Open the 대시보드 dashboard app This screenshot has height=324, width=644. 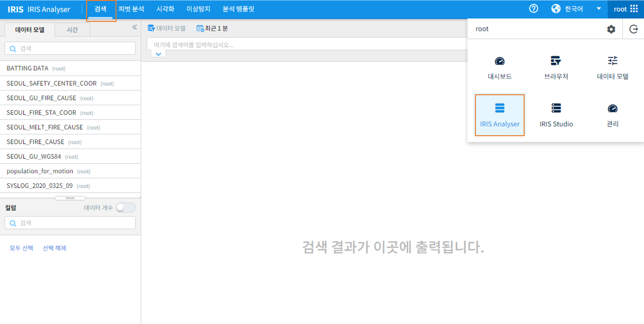499,68
